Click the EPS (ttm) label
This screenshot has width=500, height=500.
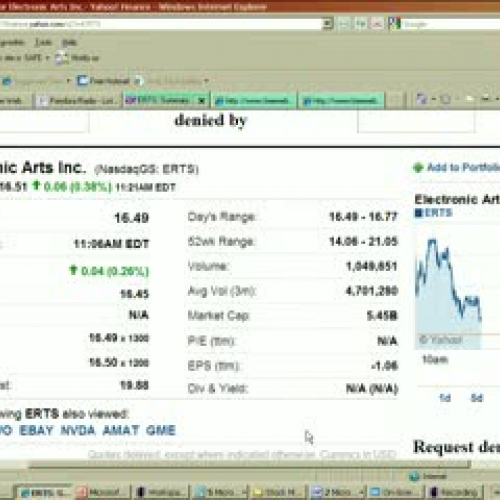pos(213,366)
